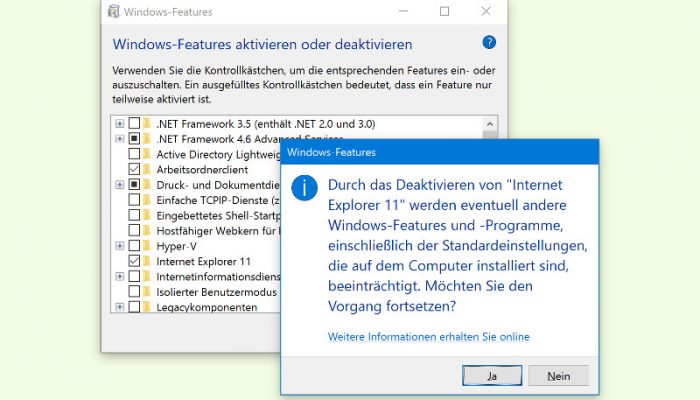This screenshot has width=700, height=400.
Task: Click folder icon beside Druck- und Dokumentdienste
Action: click(147, 184)
